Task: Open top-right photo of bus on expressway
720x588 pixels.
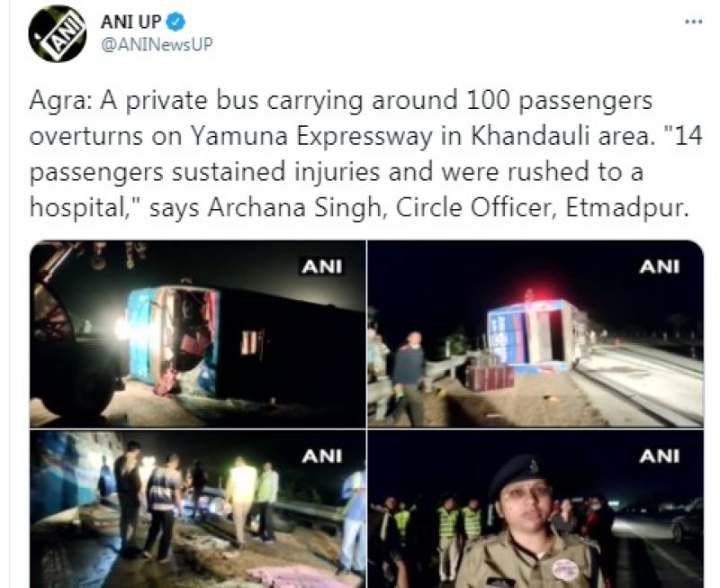Action: (x=535, y=334)
